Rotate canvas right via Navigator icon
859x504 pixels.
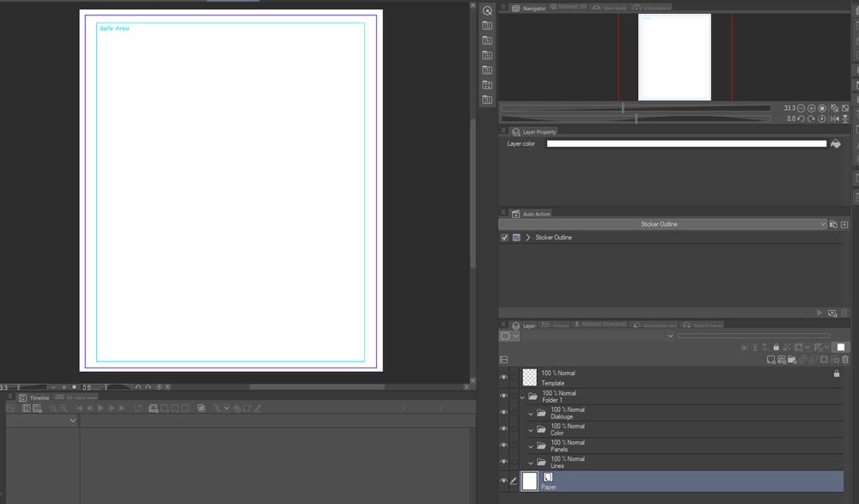click(x=812, y=118)
